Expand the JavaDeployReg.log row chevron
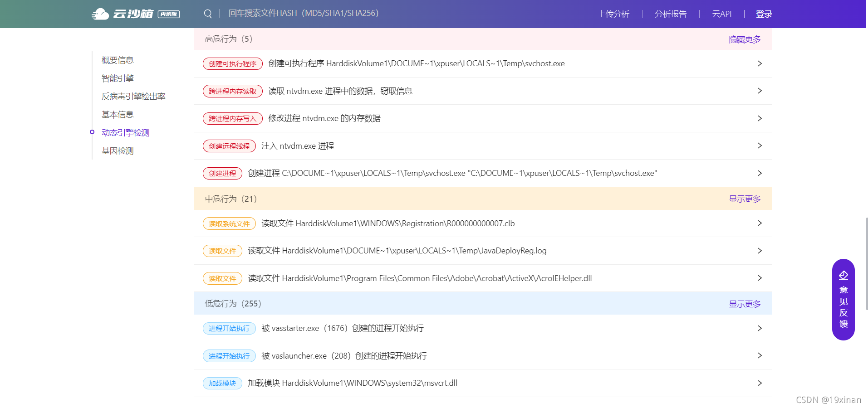The height and width of the screenshot is (408, 868). coord(760,251)
